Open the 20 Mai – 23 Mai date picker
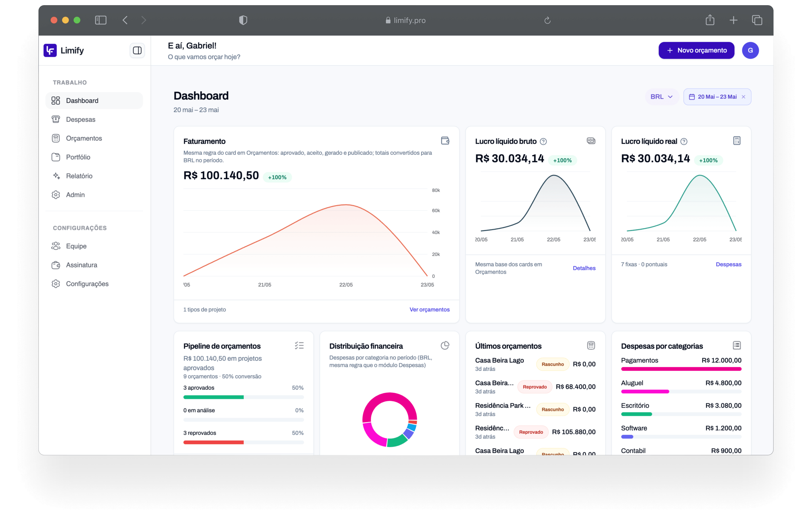This screenshot has height=527, width=812. [x=717, y=97]
